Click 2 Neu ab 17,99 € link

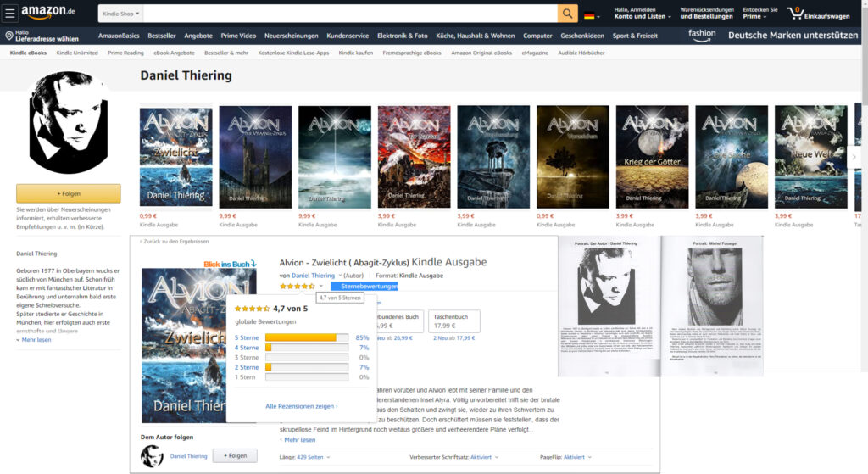click(454, 337)
